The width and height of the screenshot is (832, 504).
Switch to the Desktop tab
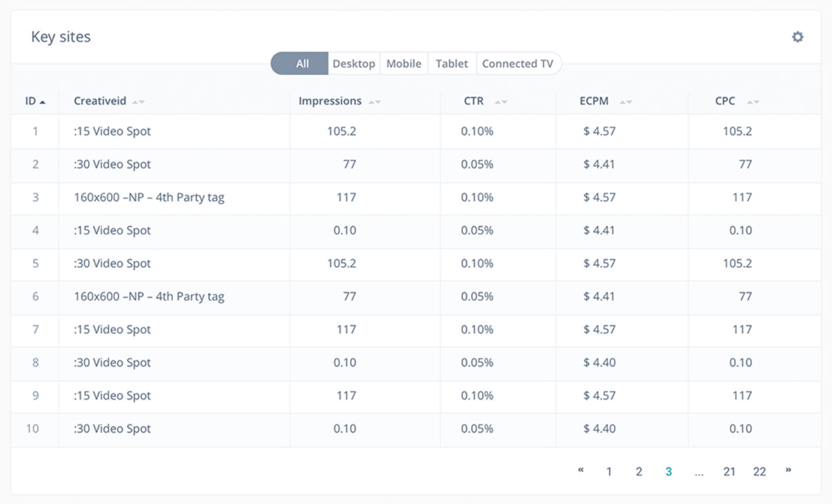(354, 64)
